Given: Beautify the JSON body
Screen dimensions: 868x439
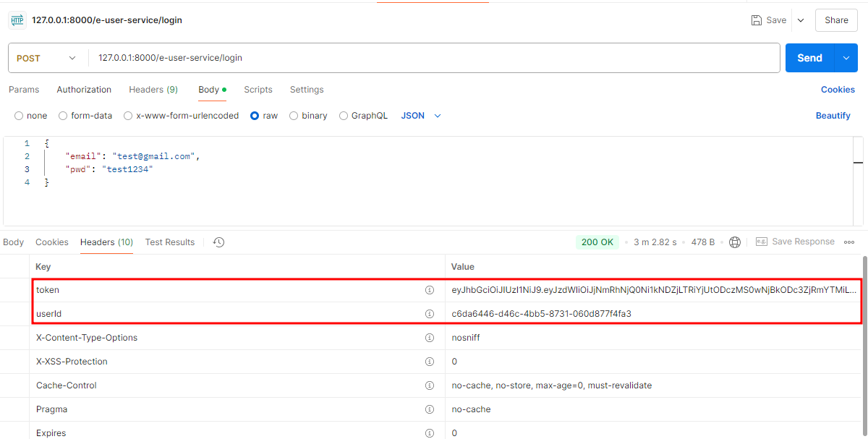Looking at the screenshot, I should 833,116.
